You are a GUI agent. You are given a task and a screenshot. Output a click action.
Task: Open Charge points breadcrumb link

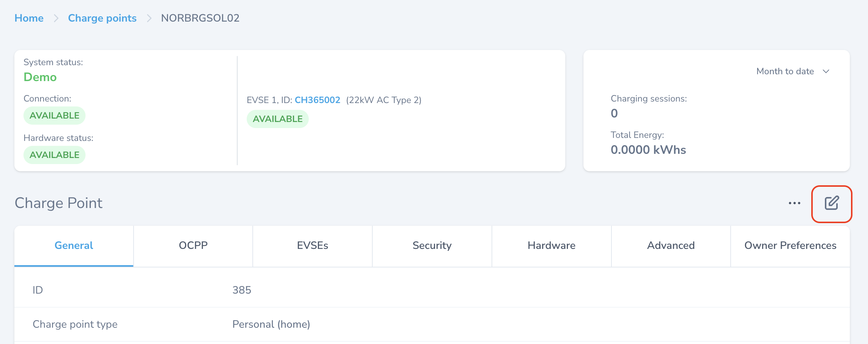pyautogui.click(x=102, y=18)
